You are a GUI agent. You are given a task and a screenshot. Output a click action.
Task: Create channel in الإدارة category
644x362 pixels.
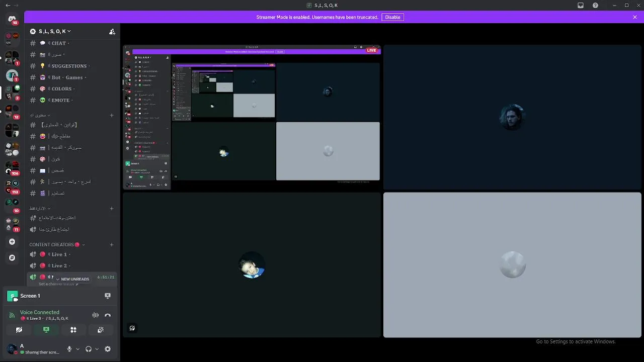(112, 208)
